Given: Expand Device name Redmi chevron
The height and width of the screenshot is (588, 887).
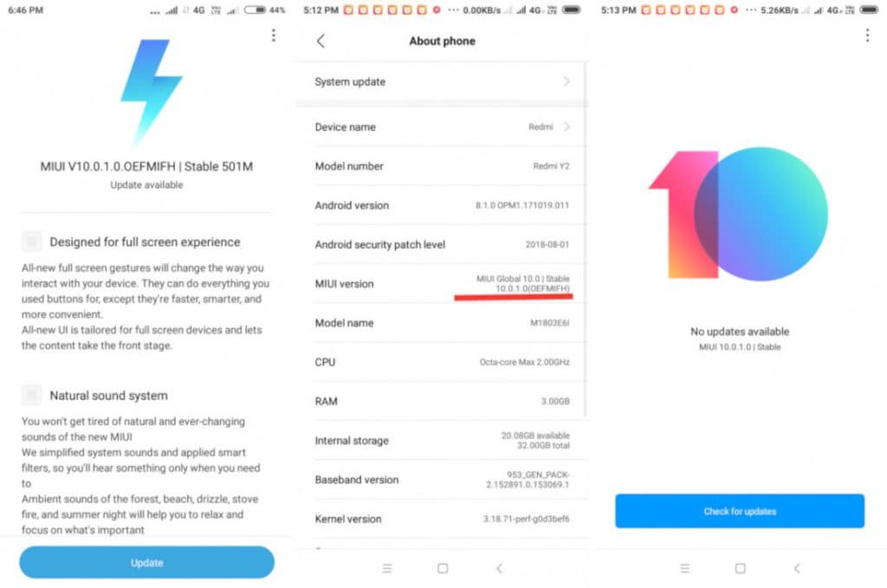Looking at the screenshot, I should tap(567, 126).
